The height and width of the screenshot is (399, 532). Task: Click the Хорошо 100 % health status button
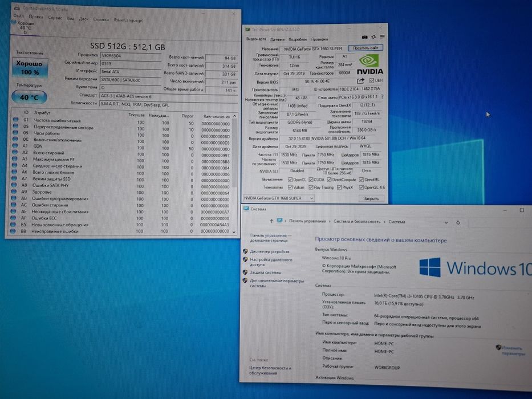(x=30, y=67)
